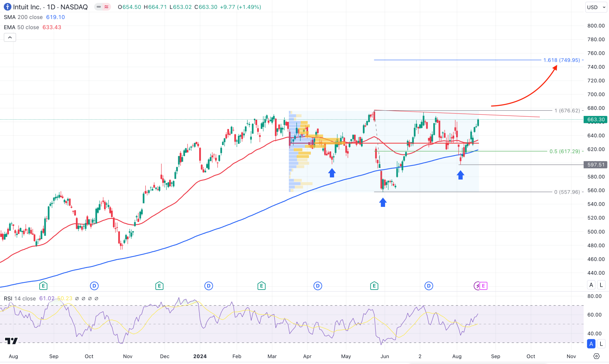609x364 pixels.
Task: Click the dividend D marker near April
Action: [318, 286]
